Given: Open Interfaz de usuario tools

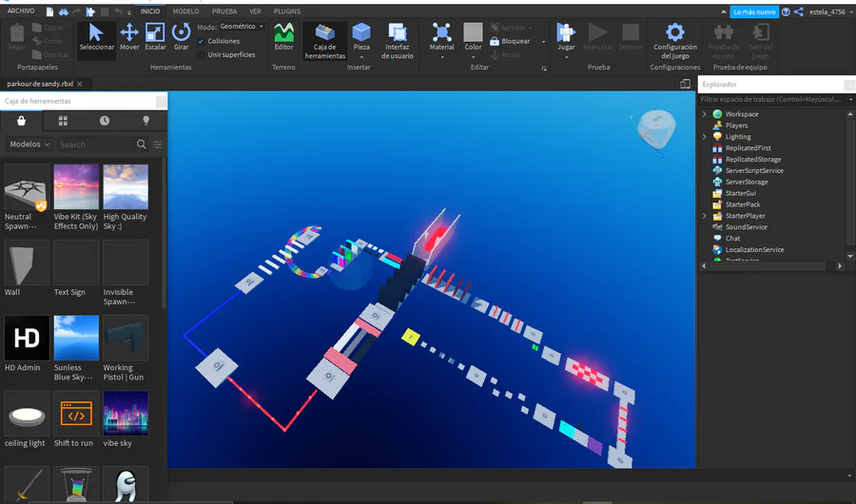Looking at the screenshot, I should 398,41.
